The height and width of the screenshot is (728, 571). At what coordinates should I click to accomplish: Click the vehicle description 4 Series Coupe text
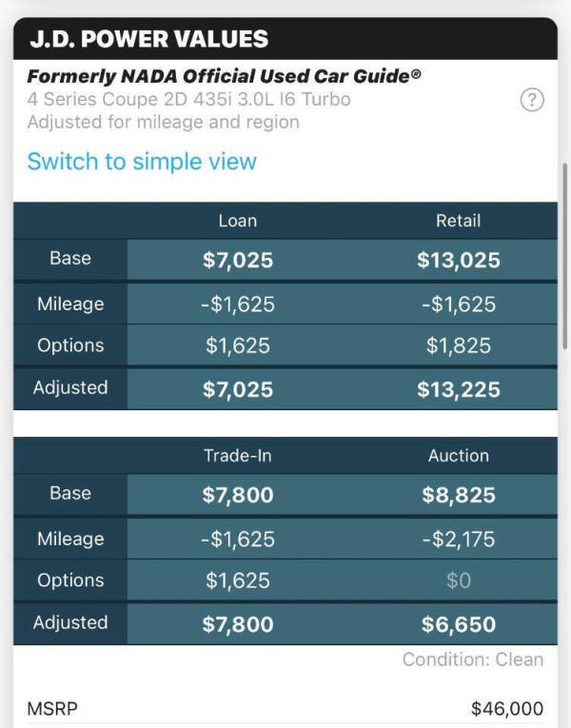click(x=188, y=99)
